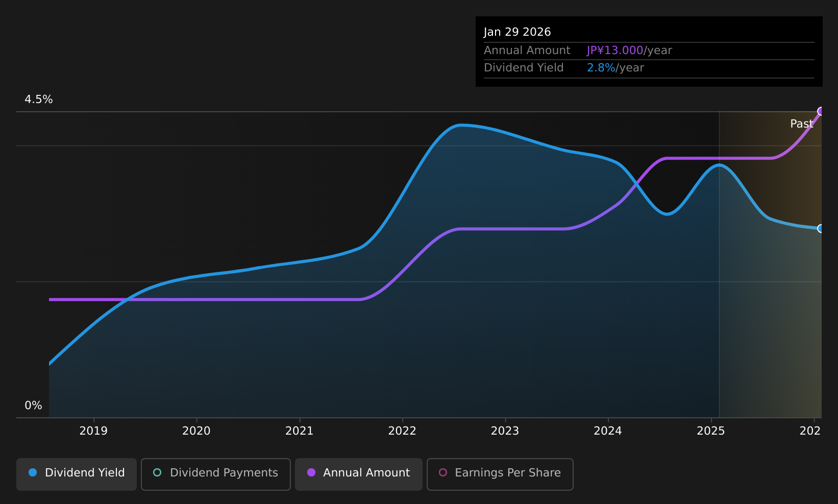Click the 'Past' label on chart
Viewport: 838px width, 504px height.
(x=801, y=124)
